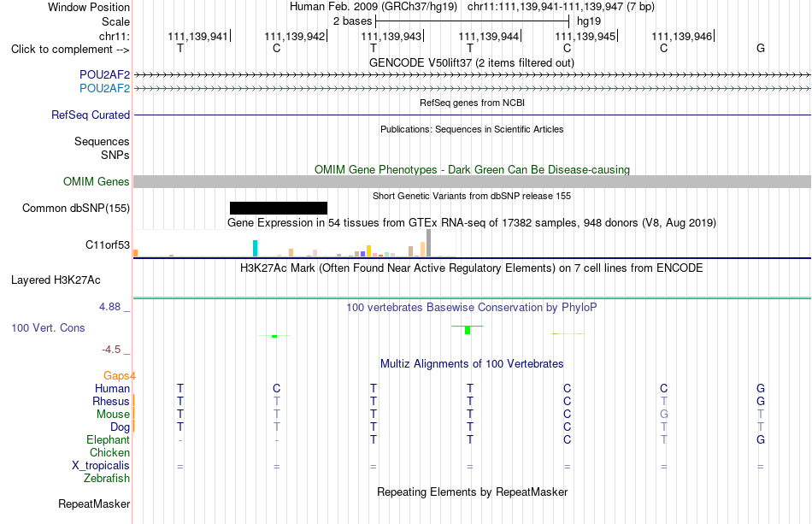The image size is (812, 524).
Task: Open 'Multiz Alignments of 100 Vertebrates' title
Action: pos(471,364)
